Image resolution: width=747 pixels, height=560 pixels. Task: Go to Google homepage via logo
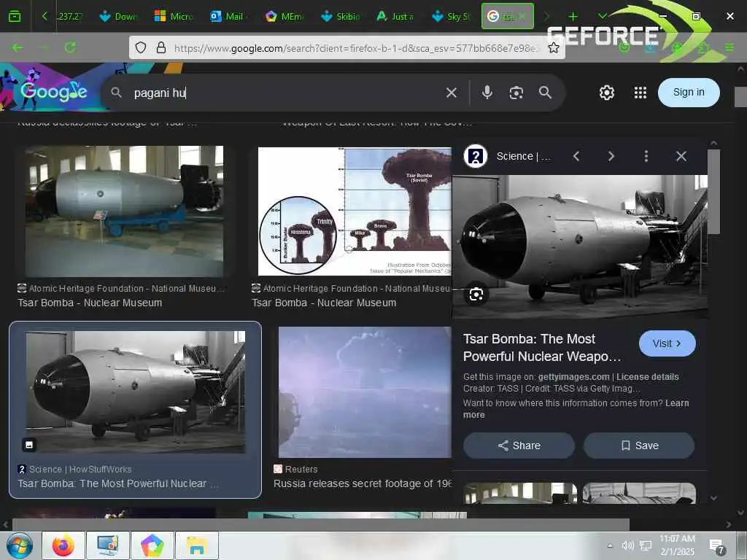[53, 91]
